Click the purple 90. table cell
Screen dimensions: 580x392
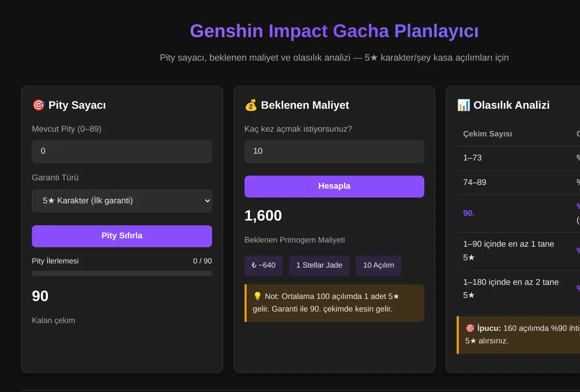tap(469, 213)
